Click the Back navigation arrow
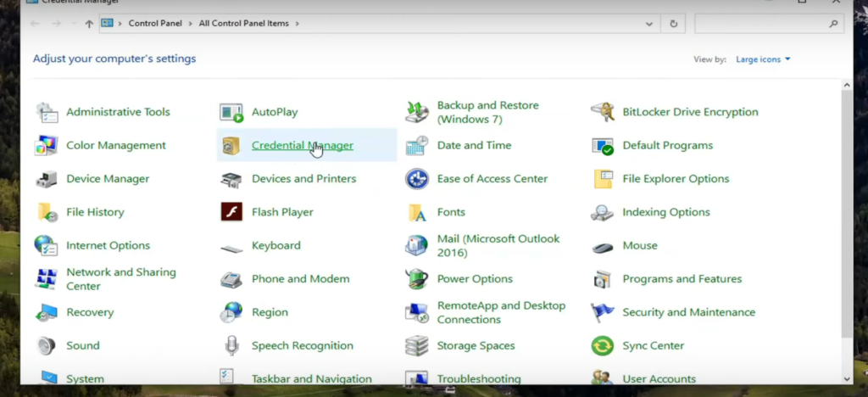 point(34,24)
